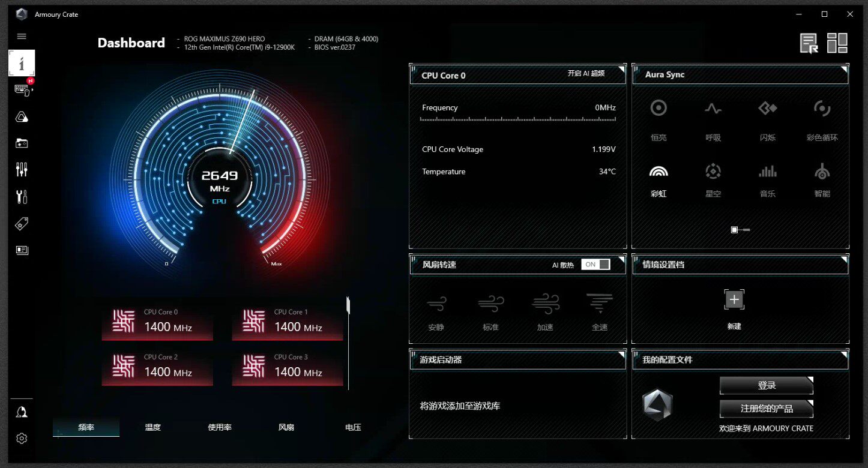868x468 pixels.
Task: Select the 星空 starry night lighting icon
Action: click(x=713, y=172)
